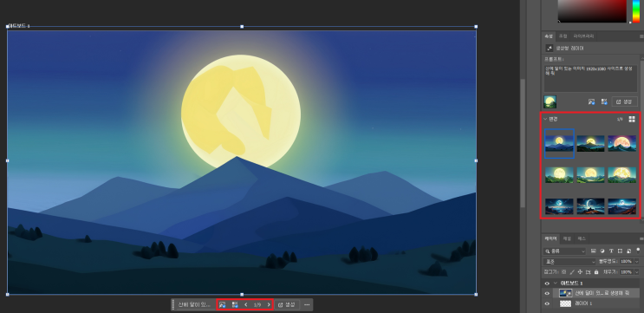644x313 pixels.
Task: Filter layers by adjustment layers icon
Action: pos(602,251)
